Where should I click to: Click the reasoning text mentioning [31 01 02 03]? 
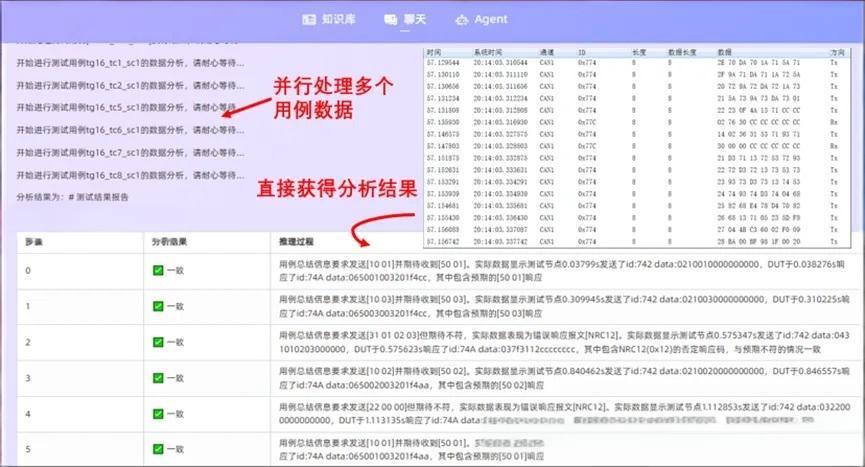pos(564,342)
